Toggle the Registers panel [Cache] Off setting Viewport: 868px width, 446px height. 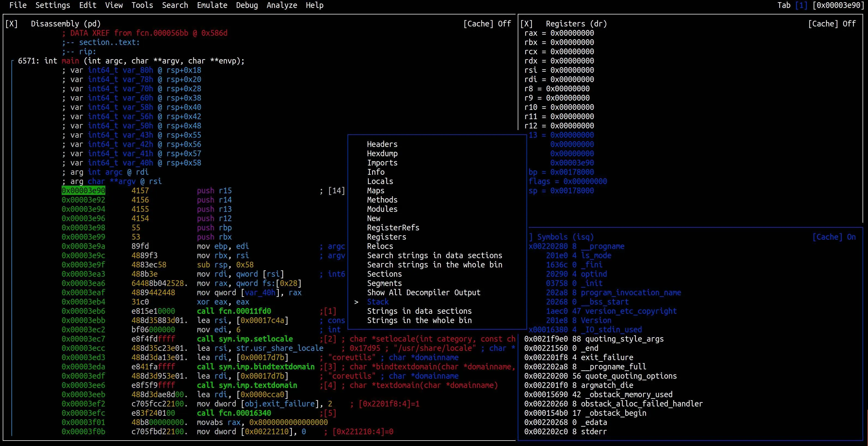(x=832, y=23)
